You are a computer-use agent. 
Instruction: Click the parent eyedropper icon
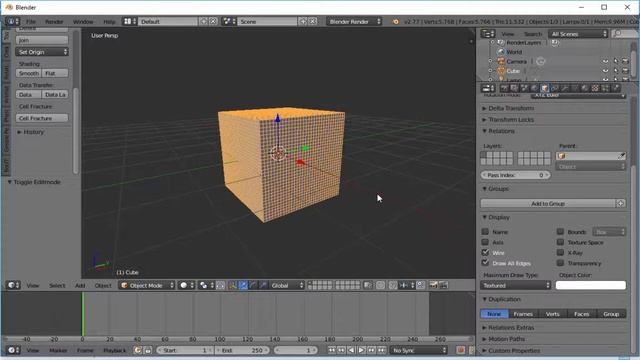[x=621, y=156]
